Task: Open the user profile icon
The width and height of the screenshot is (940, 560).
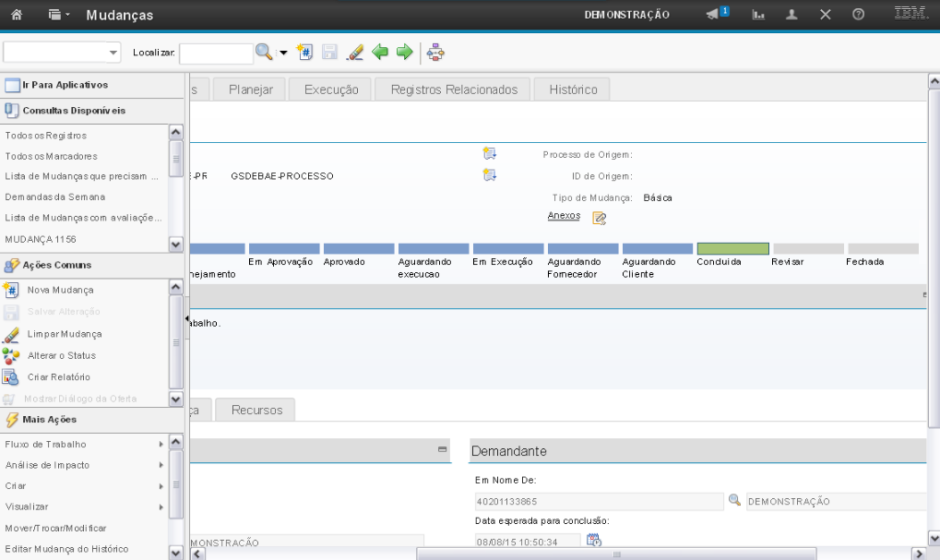Action: pyautogui.click(x=791, y=15)
